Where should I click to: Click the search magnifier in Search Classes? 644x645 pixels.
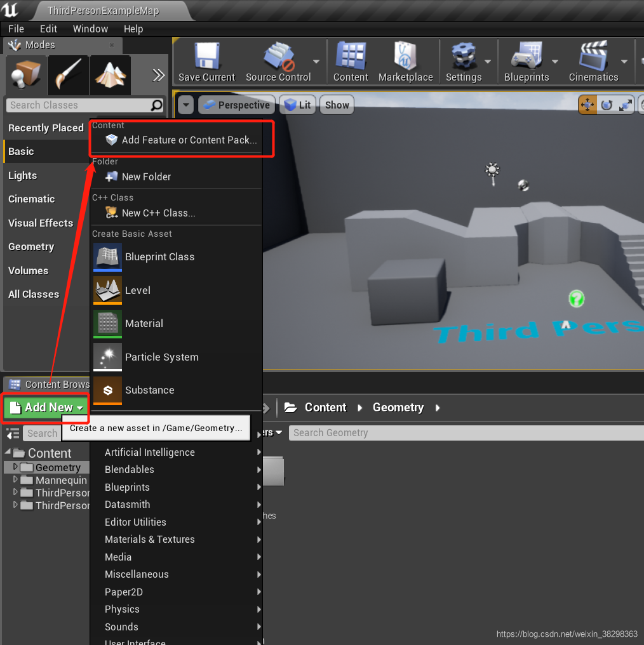(x=156, y=105)
